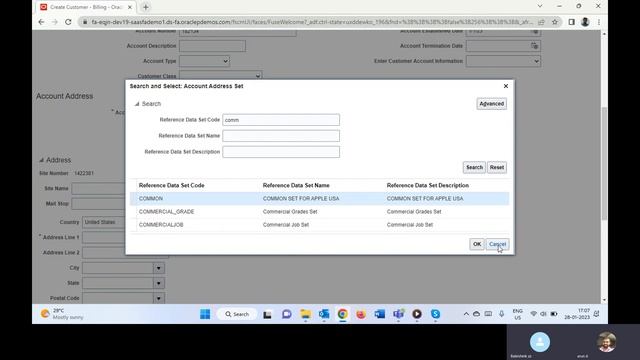Image resolution: width=640 pixels, height=360 pixels.
Task: Open File Explorer from the taskbar
Action: [x=305, y=314]
